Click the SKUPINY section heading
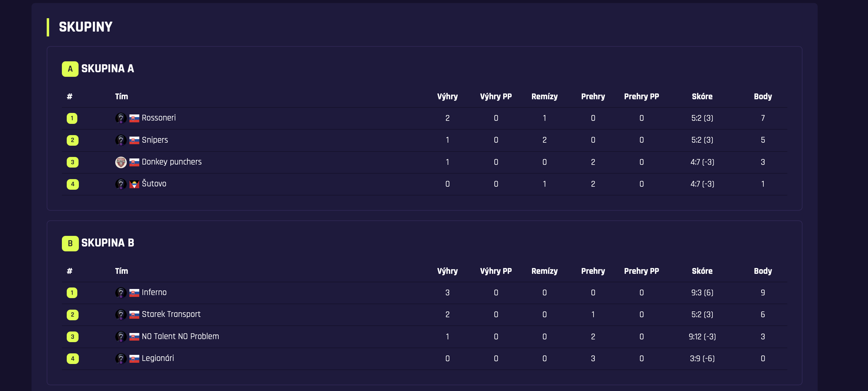Viewport: 868px width, 391px height. point(86,27)
